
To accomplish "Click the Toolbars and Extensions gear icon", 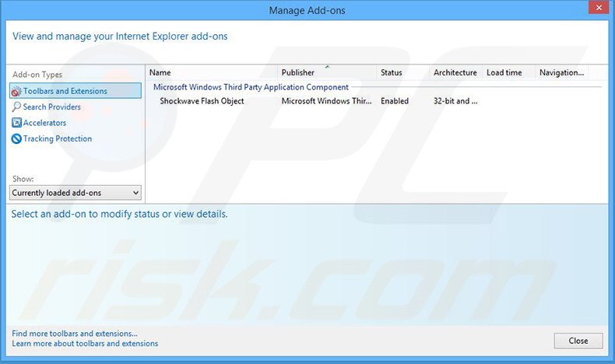I will 16,91.
